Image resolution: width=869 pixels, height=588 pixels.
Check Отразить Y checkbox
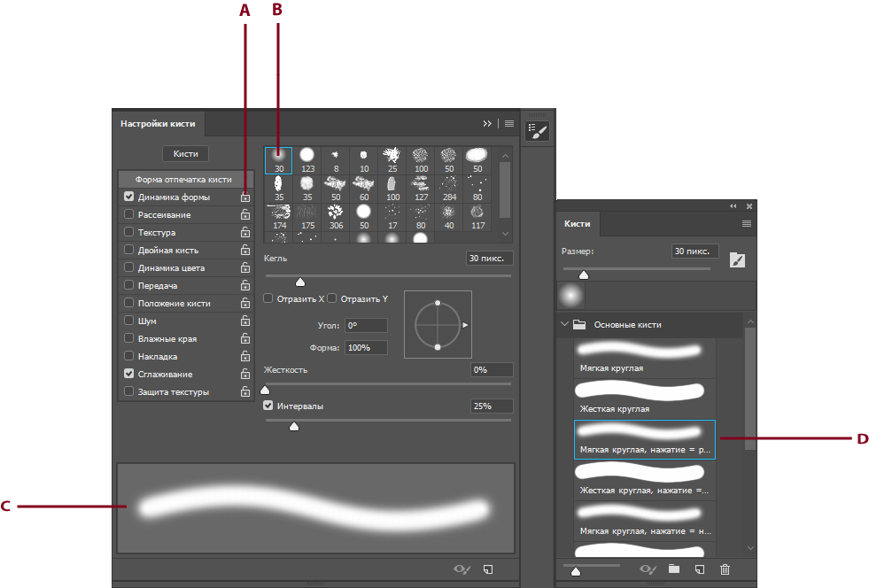(332, 298)
